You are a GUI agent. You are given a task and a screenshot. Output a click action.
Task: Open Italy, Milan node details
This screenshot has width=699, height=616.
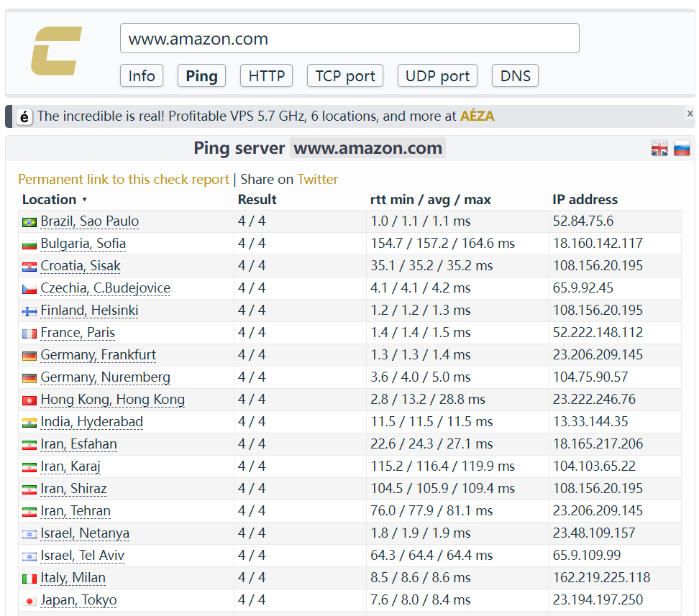73,578
